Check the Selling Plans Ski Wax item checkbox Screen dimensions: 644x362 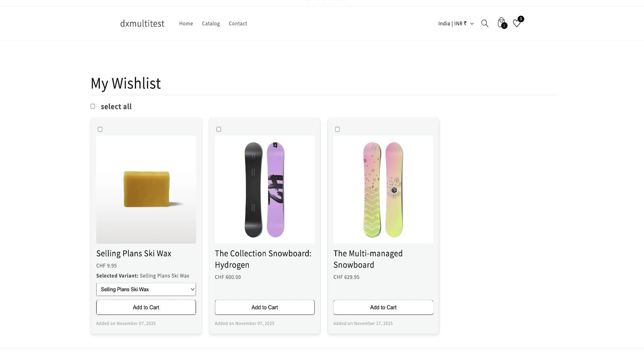(100, 129)
